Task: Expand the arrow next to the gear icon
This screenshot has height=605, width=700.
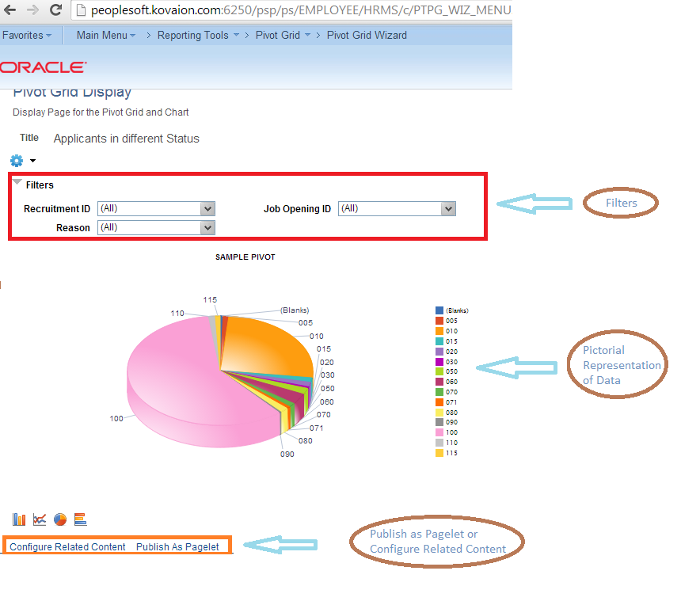Action: point(32,160)
